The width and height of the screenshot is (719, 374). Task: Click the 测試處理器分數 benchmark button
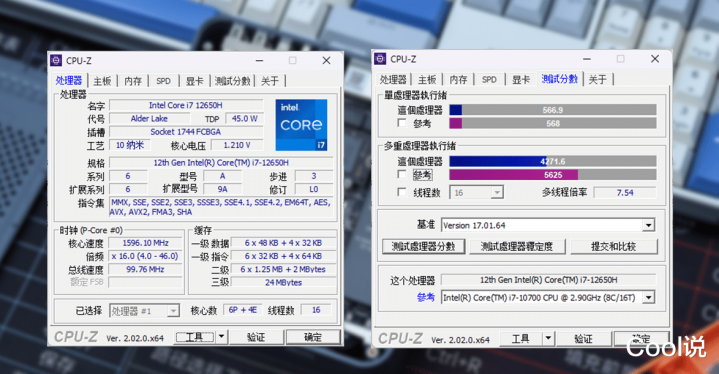click(x=423, y=246)
